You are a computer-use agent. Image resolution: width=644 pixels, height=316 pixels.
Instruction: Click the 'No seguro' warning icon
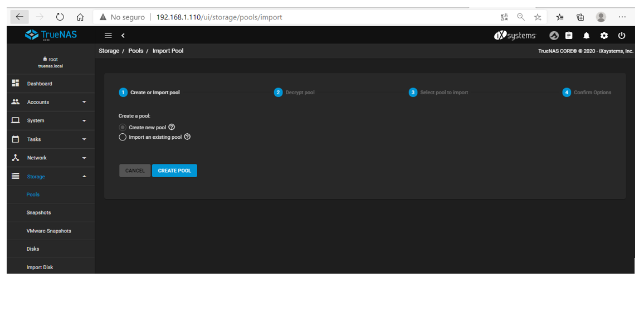point(103,17)
